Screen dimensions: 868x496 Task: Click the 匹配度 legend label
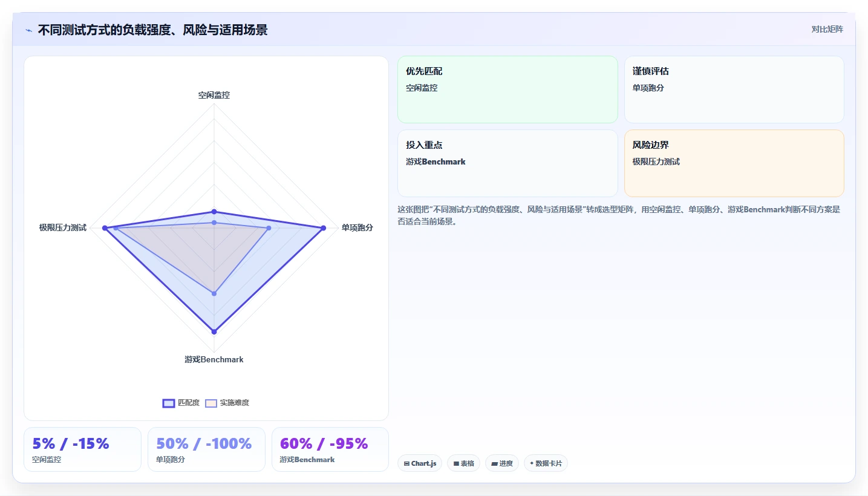(x=189, y=403)
